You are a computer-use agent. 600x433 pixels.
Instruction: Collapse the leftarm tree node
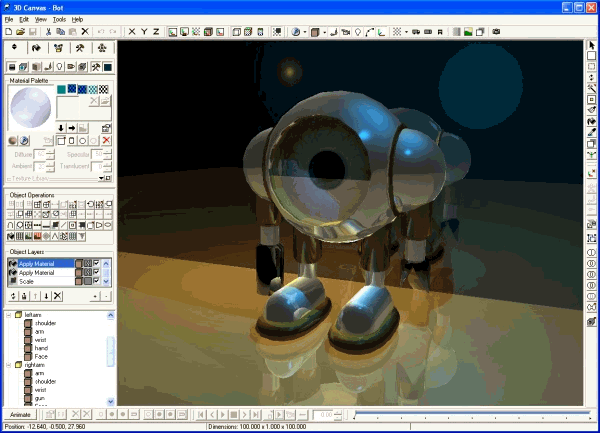tap(9, 315)
